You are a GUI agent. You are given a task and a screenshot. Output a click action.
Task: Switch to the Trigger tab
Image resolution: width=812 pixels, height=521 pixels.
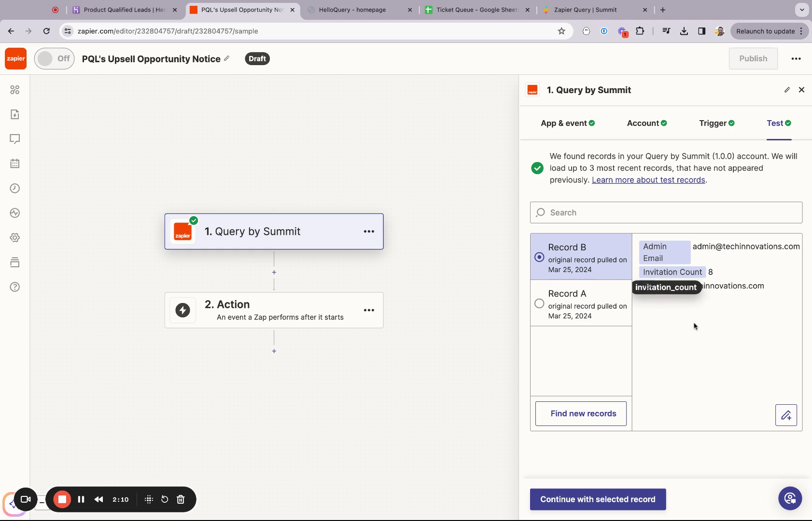click(717, 123)
